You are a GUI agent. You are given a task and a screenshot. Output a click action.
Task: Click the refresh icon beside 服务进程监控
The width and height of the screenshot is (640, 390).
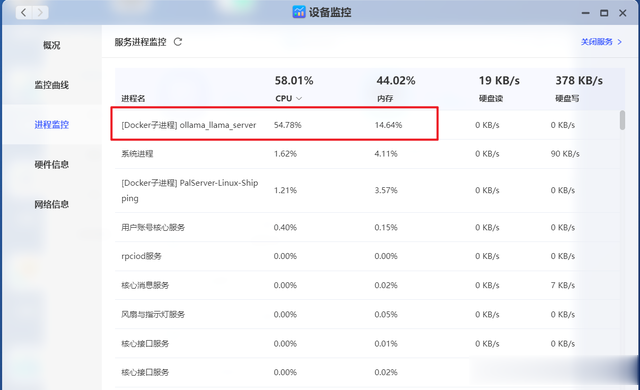pyautogui.click(x=178, y=42)
